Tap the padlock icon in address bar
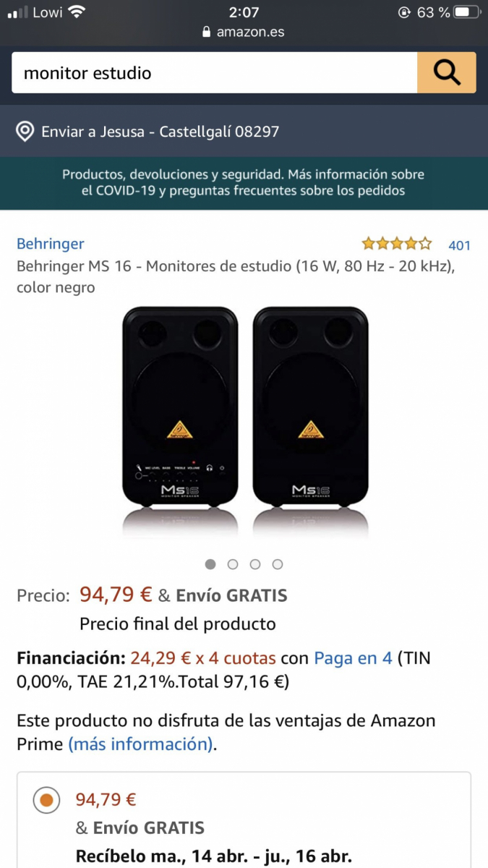Viewport: 488px width, 868px height. pos(206,32)
